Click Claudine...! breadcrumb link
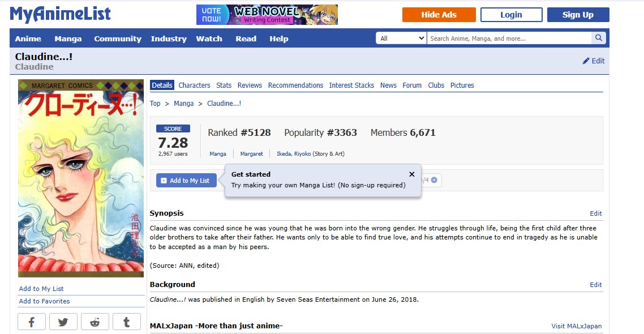The height and width of the screenshot is (334, 644). 224,104
